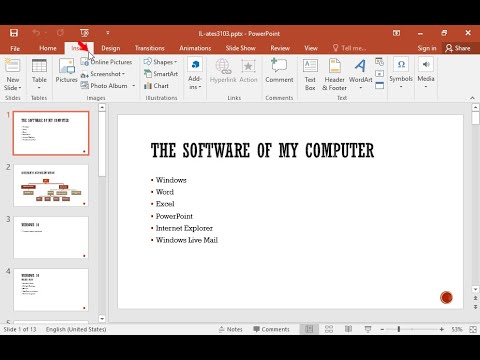Open the Symbols dropdown
This screenshot has height=360, width=480.
tap(401, 73)
